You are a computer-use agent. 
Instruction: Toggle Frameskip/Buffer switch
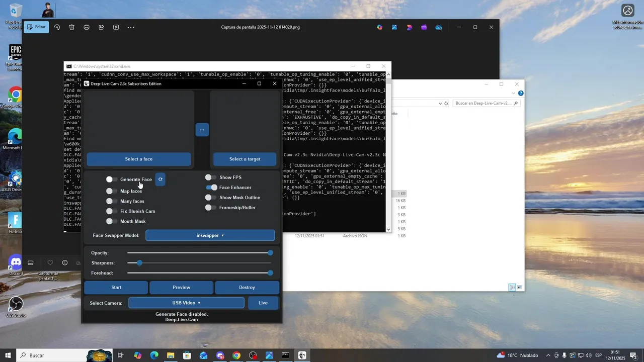[x=211, y=208]
